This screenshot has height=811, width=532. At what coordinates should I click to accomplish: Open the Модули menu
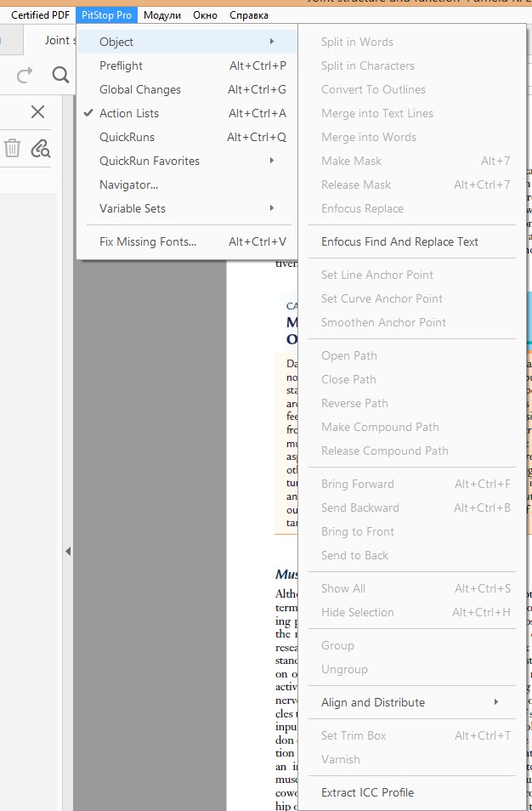(x=162, y=15)
